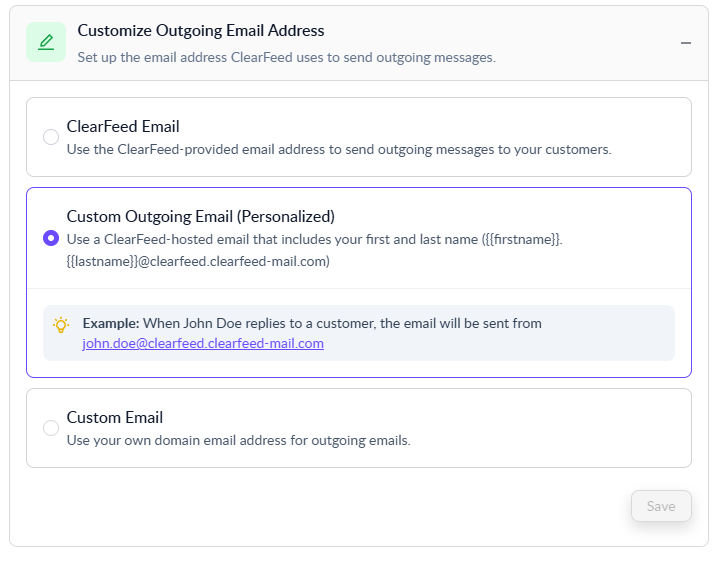Click the word "customers" in ClearFeed Email description

click(x=576, y=149)
